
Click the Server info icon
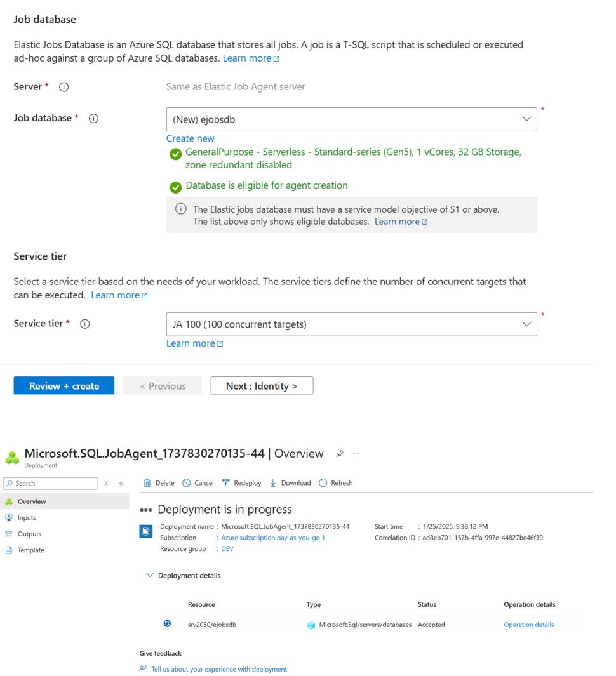(64, 87)
